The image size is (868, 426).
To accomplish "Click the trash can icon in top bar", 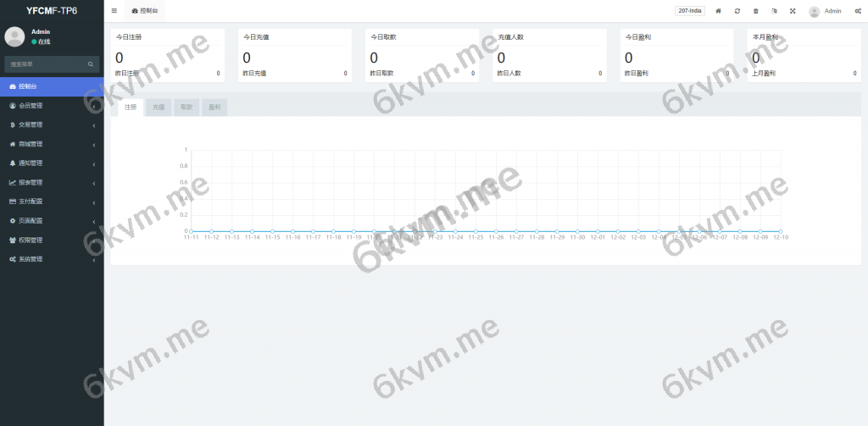I will 755,11.
